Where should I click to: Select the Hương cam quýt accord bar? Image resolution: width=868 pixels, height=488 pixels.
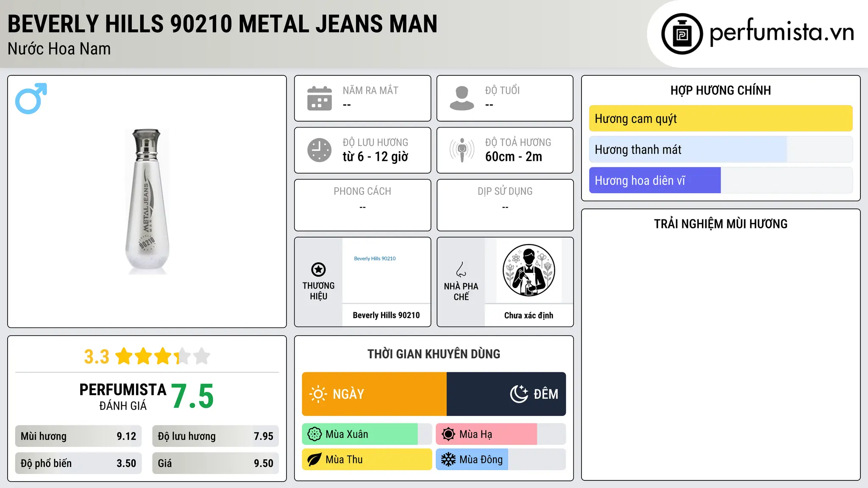coord(721,119)
